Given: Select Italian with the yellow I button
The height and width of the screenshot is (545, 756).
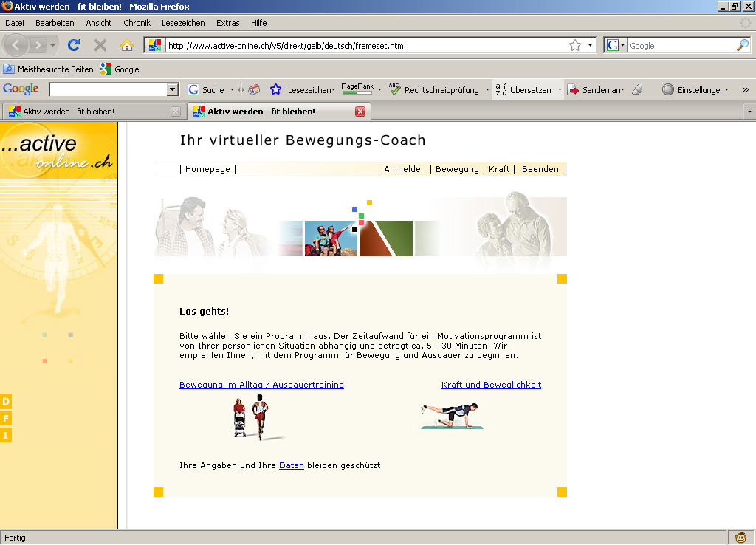Looking at the screenshot, I should (6, 436).
